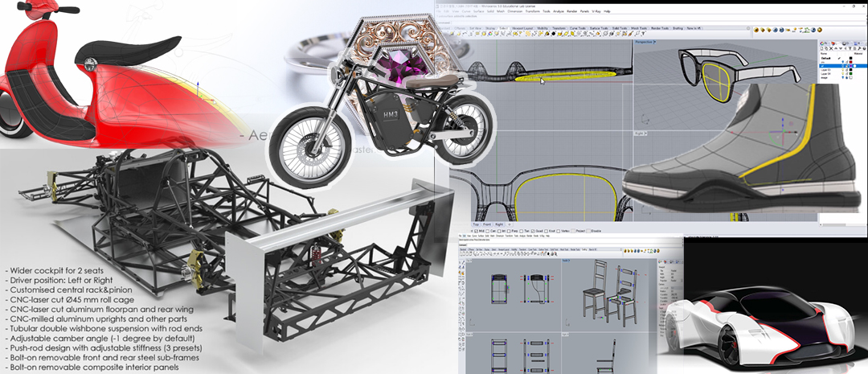Enable the Cen object snap

488,231
